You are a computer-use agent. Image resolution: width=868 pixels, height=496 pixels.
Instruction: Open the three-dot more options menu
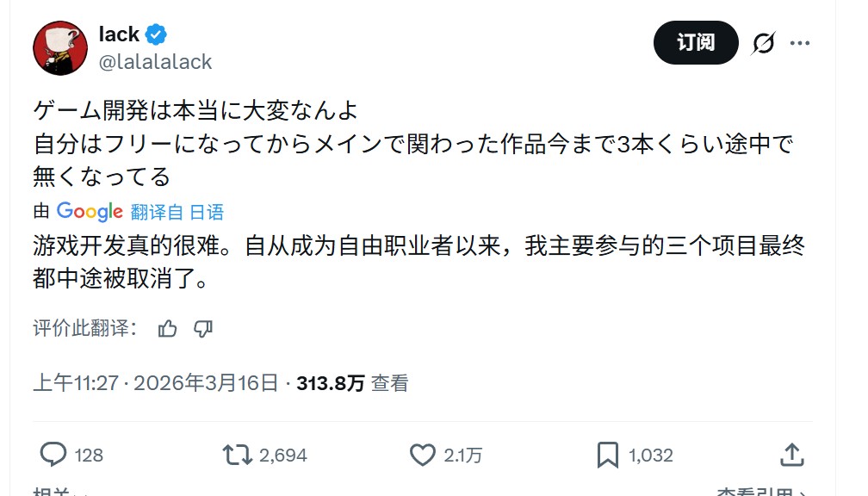[800, 43]
